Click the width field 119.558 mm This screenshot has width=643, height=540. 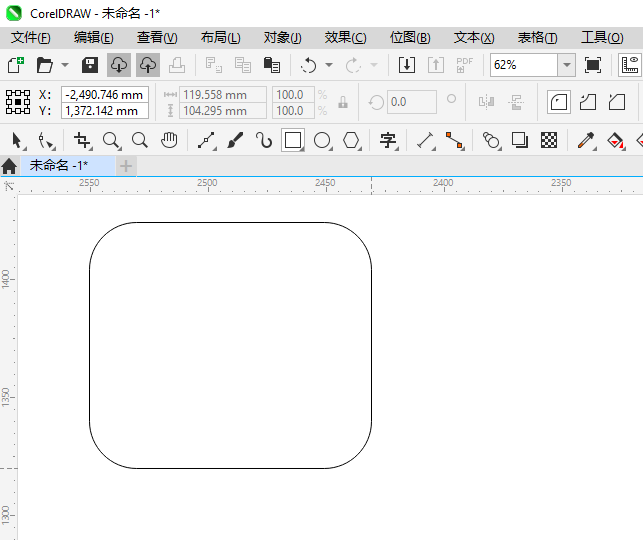click(x=223, y=95)
